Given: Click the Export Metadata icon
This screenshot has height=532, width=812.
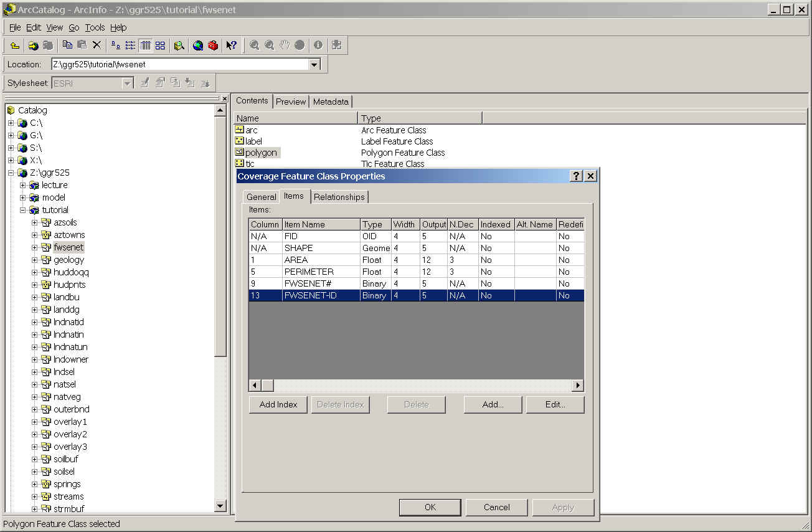Looking at the screenshot, I should coord(205,83).
